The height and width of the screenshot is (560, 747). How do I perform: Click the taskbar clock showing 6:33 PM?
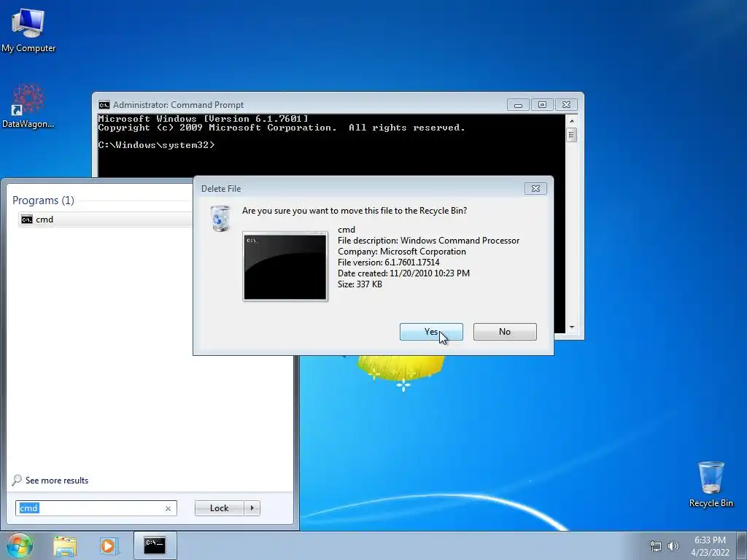pos(710,546)
